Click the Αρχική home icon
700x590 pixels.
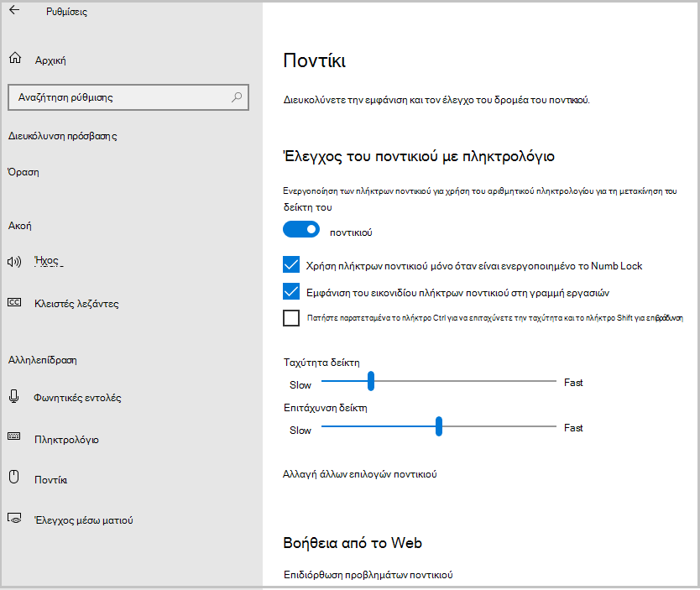tap(15, 58)
